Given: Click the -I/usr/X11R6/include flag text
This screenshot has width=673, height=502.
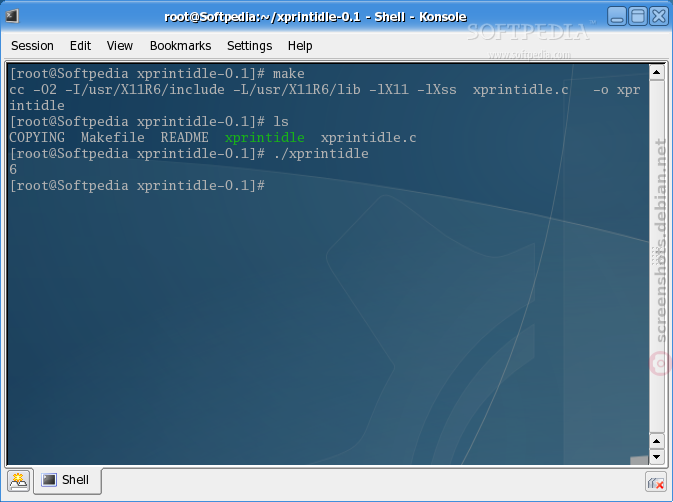Looking at the screenshot, I should [x=145, y=90].
